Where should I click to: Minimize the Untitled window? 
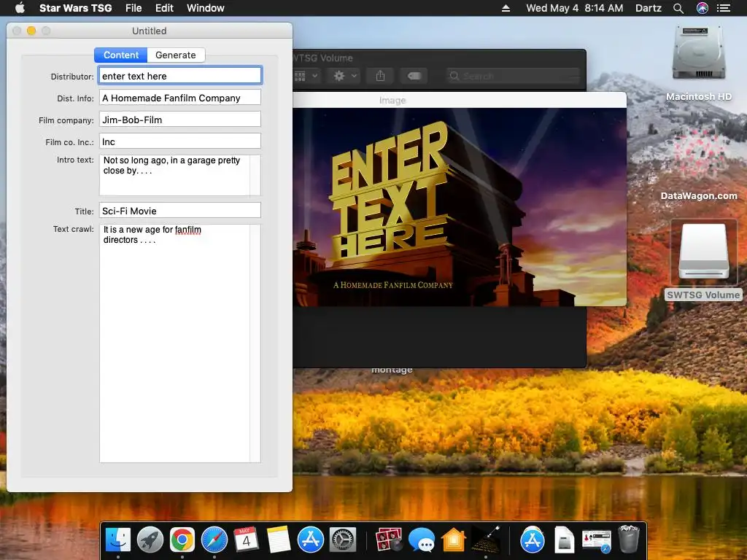tap(31, 31)
